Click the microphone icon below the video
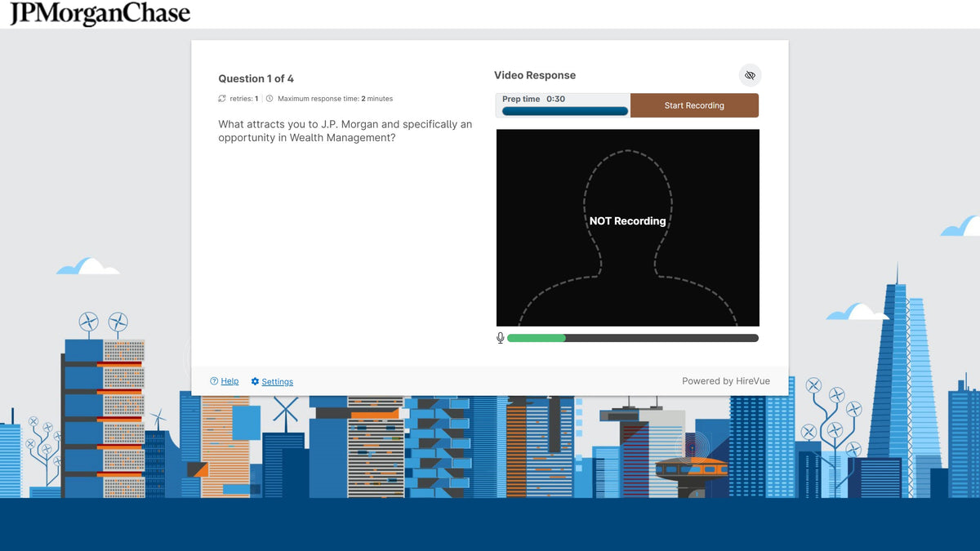 pos(501,338)
